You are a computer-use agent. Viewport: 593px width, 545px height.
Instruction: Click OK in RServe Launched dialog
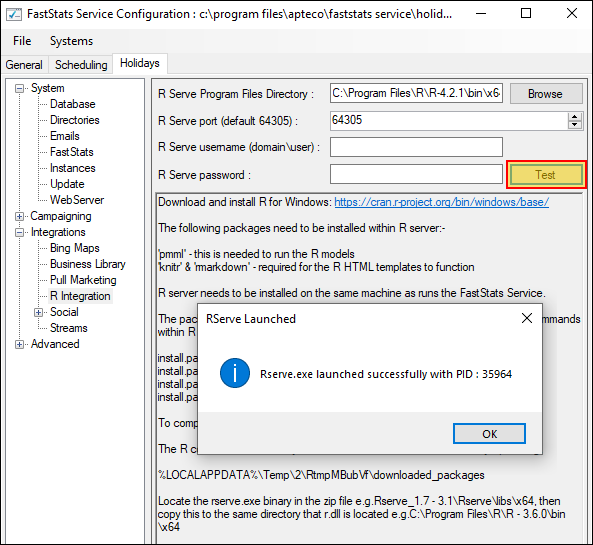click(x=489, y=433)
